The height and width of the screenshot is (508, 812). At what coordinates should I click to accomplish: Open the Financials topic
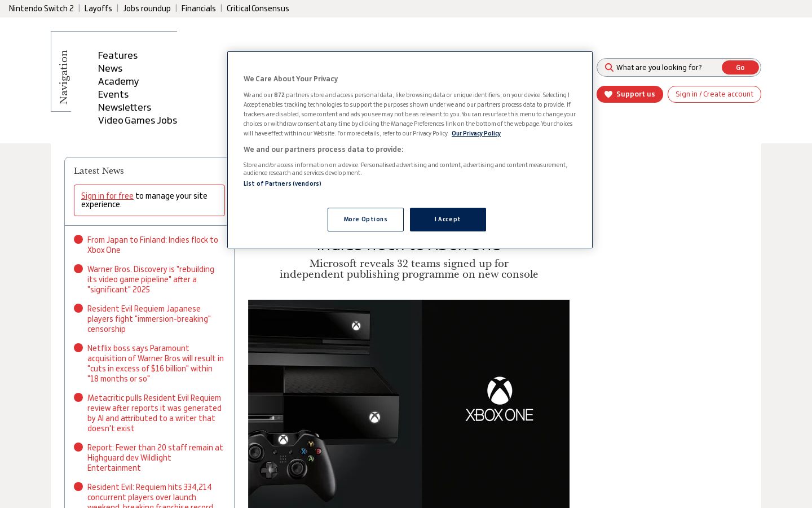click(198, 8)
